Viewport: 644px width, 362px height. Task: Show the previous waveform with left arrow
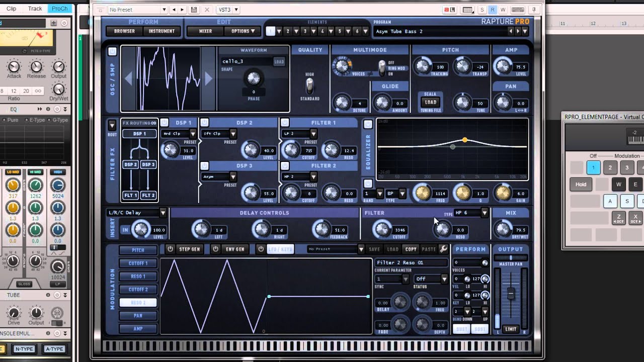coord(128,78)
